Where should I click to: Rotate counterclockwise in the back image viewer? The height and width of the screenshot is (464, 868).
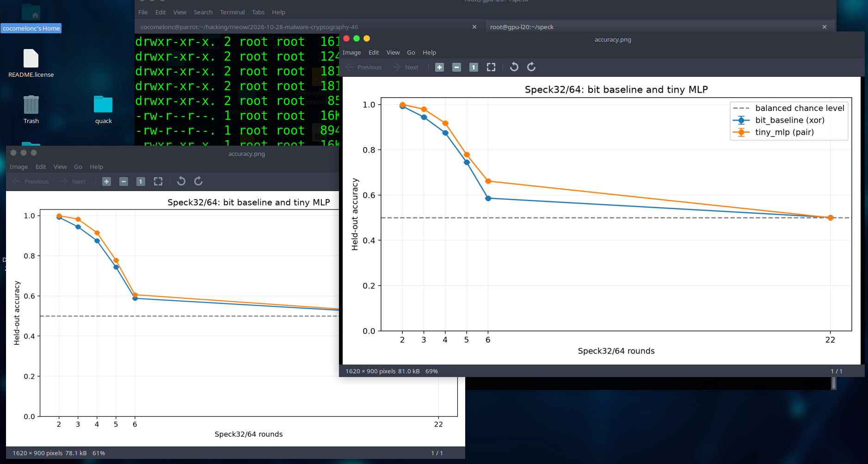click(181, 181)
